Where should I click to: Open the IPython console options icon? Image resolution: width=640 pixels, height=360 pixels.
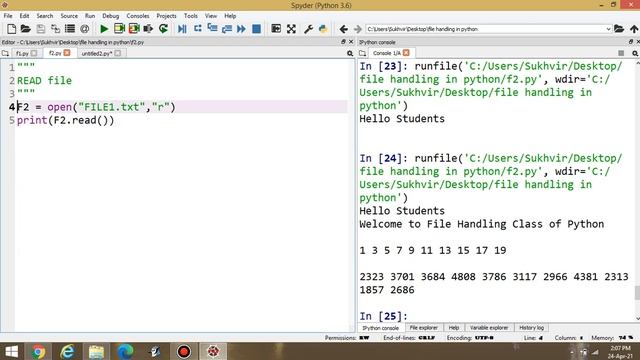[x=635, y=53]
